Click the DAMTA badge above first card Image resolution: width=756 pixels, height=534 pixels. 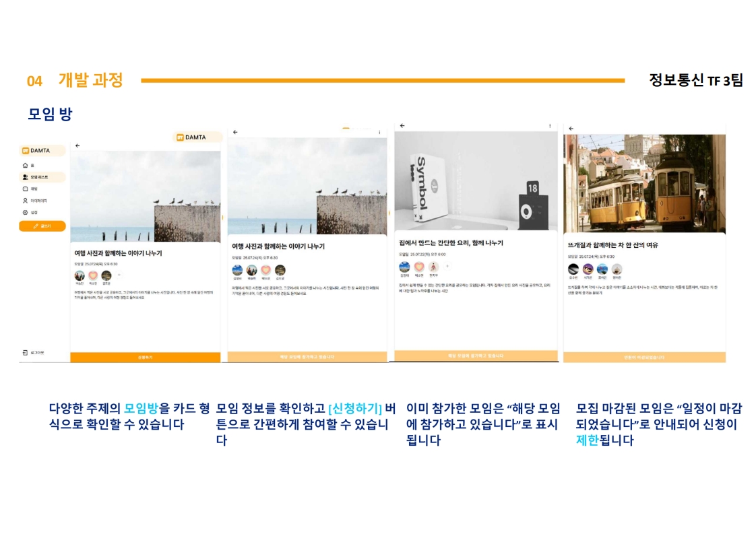(x=196, y=137)
